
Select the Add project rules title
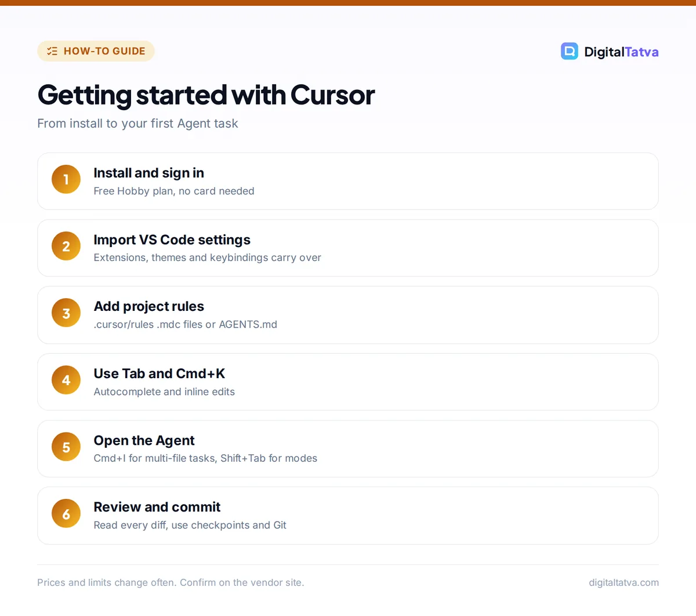tap(149, 306)
